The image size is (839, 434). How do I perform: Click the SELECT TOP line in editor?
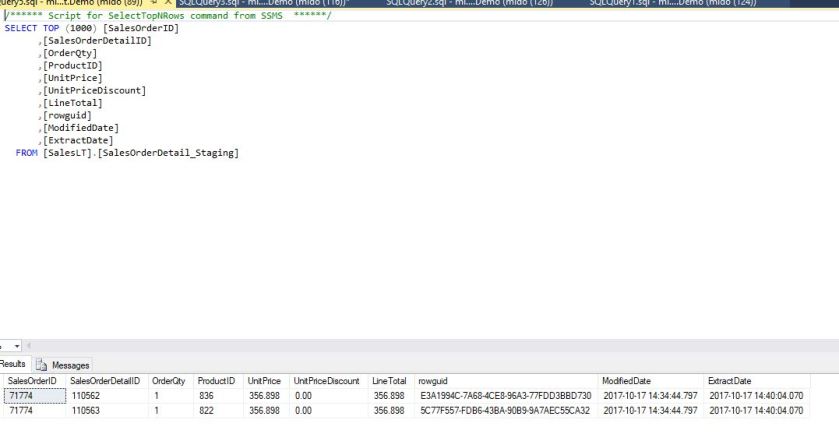90,28
